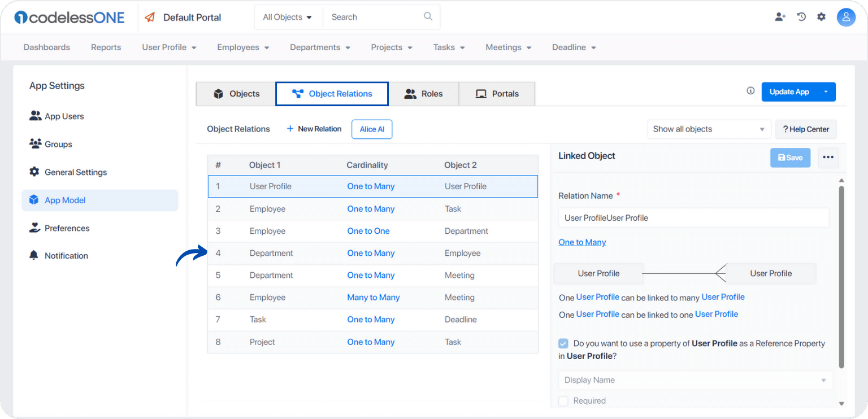The image size is (868, 419).
Task: Expand the All Objects dropdown
Action: [x=288, y=18]
